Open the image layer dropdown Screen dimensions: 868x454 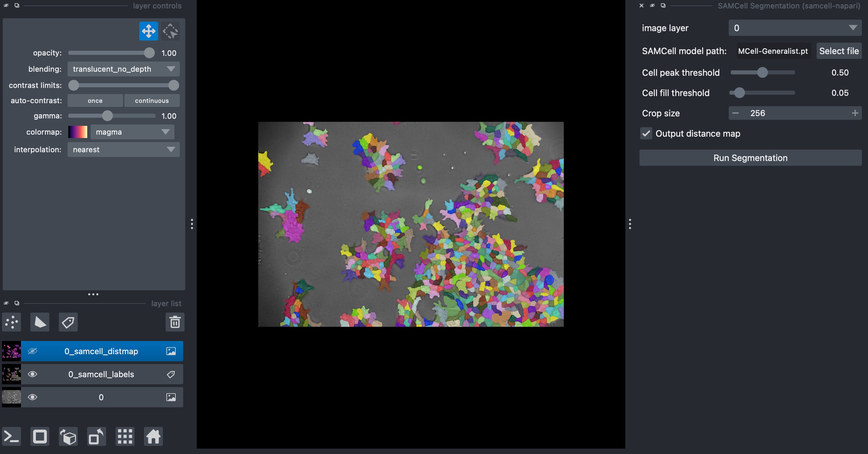pyautogui.click(x=795, y=28)
